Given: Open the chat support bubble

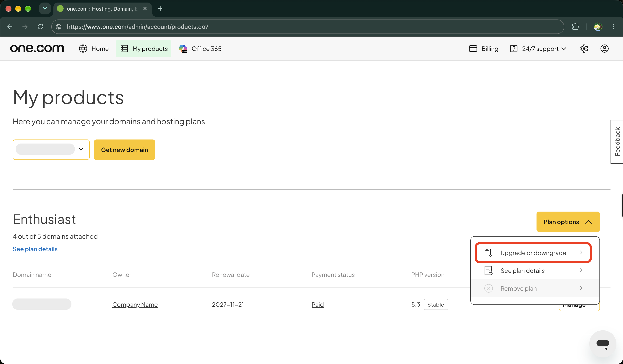Looking at the screenshot, I should coord(602,344).
